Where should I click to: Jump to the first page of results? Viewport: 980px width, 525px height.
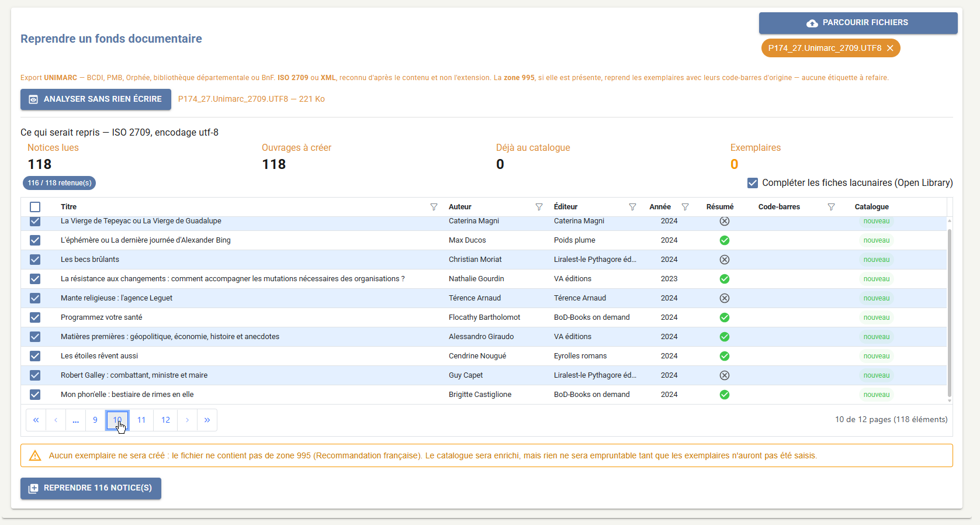pos(36,420)
